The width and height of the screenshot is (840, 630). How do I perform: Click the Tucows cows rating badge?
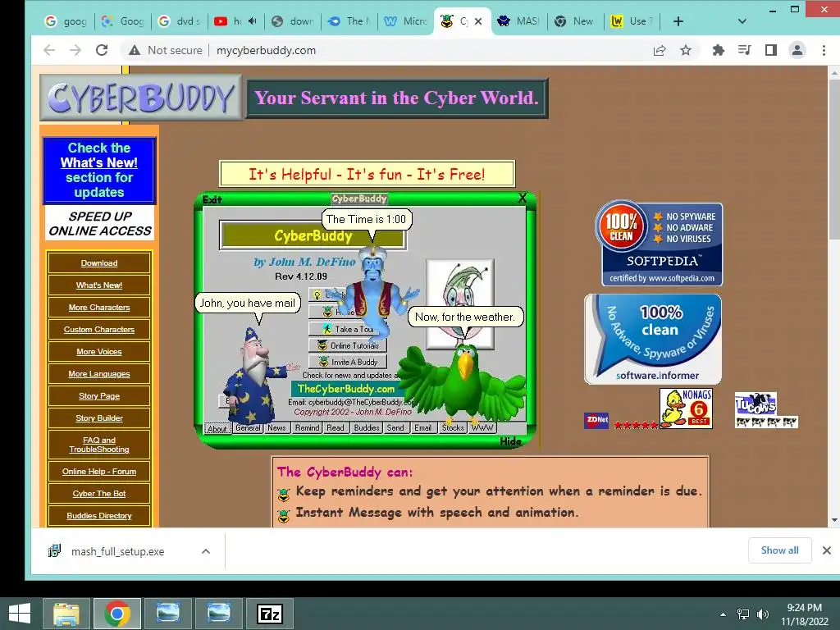pyautogui.click(x=766, y=410)
